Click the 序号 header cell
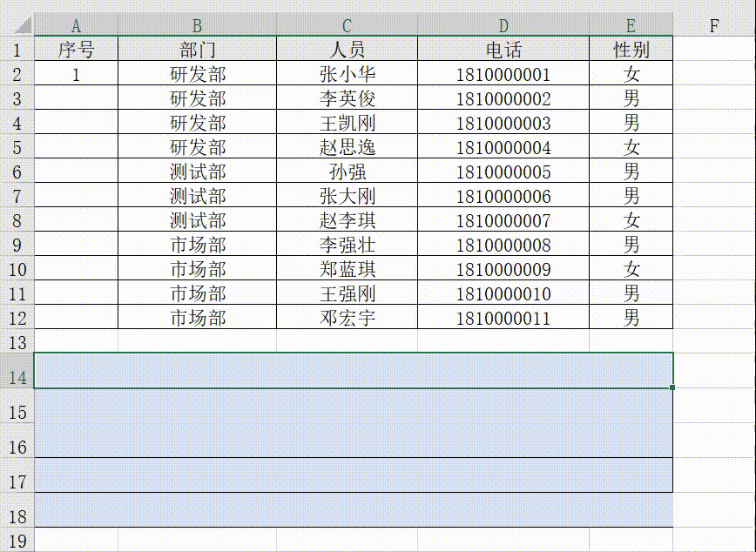 point(76,49)
